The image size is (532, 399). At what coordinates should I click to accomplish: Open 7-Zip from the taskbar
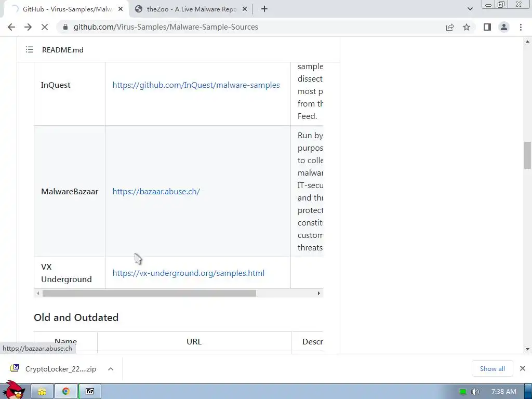pyautogui.click(x=90, y=392)
